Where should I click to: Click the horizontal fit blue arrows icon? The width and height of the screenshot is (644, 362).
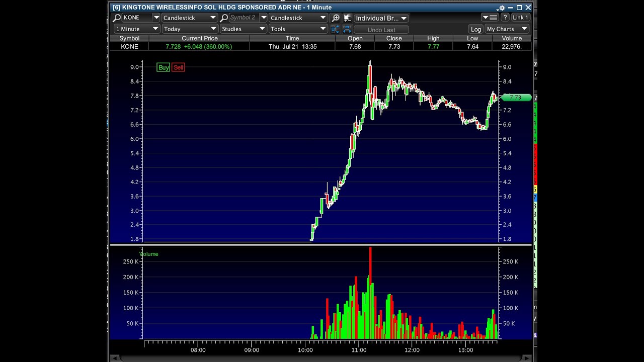347,29
